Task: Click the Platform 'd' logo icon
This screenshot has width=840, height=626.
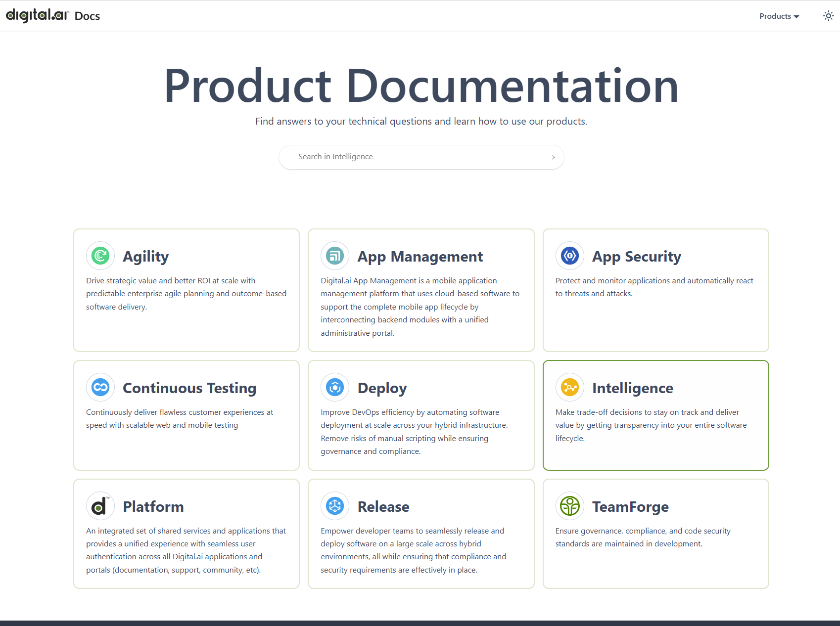Action: pos(100,506)
